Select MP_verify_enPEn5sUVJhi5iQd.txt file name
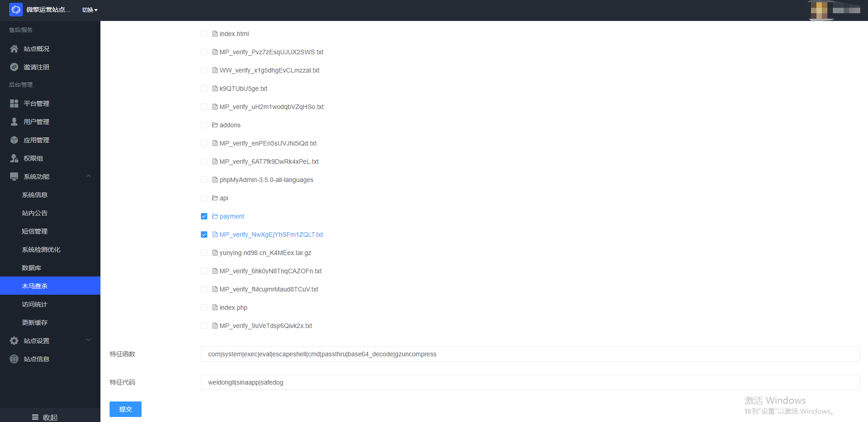868x422 pixels. point(268,143)
